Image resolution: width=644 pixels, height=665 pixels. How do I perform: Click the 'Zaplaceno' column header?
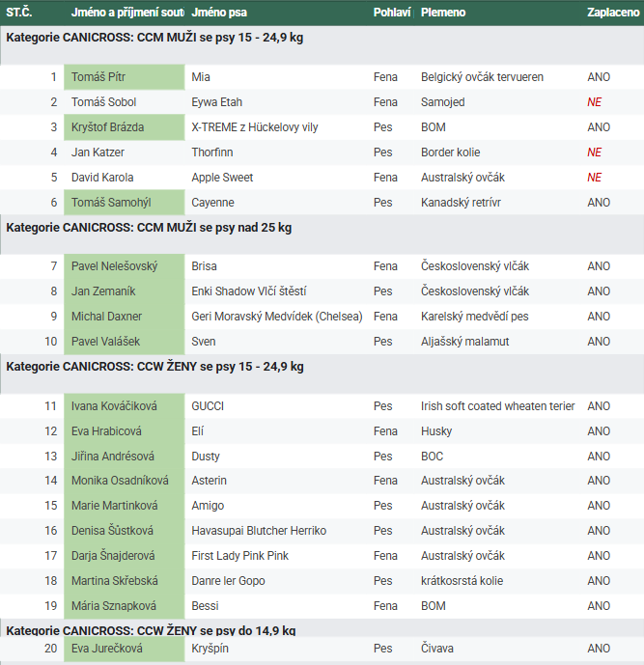[613, 13]
